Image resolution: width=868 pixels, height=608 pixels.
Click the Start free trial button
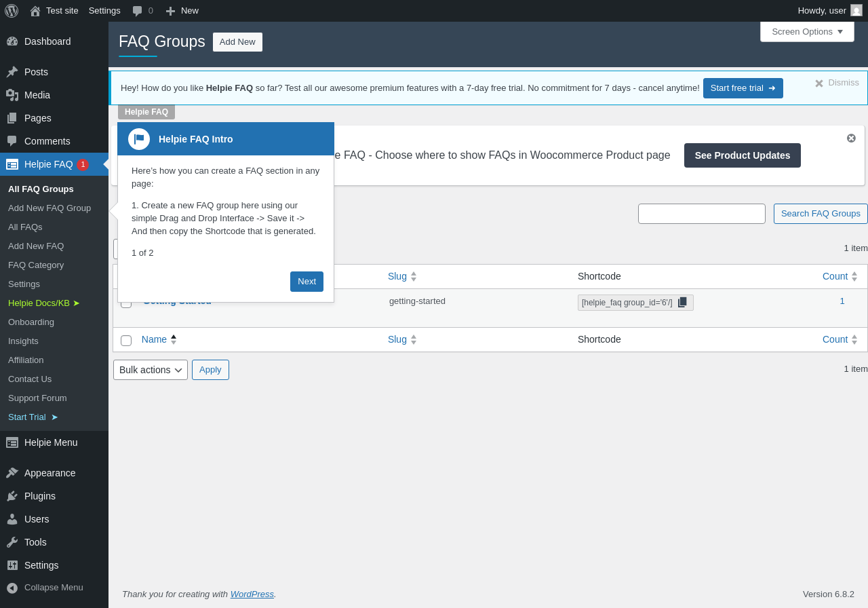coord(743,88)
